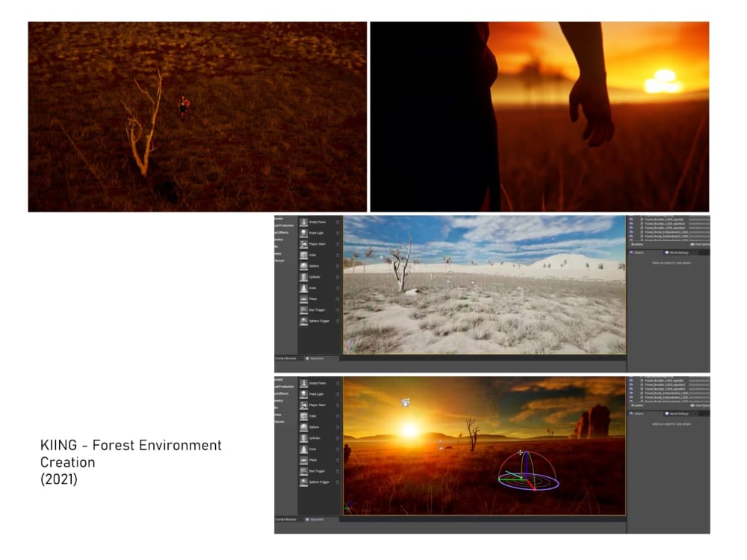Select Visual Effects category in sunset editor
The image size is (747, 560).
click(281, 393)
